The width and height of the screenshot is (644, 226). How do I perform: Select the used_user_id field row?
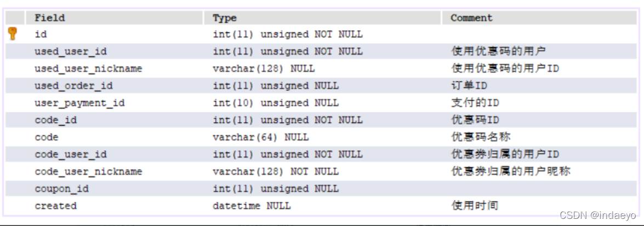(71, 52)
